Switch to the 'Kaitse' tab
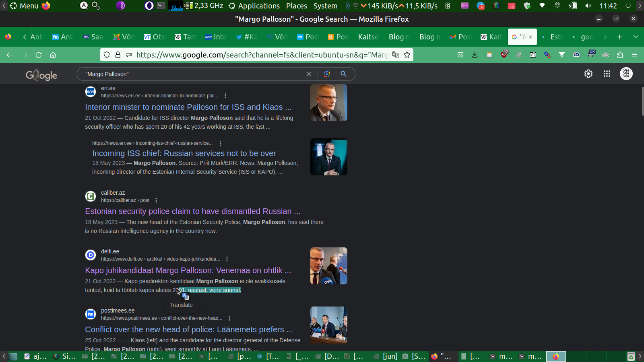This screenshot has width=644, height=362. coord(369,37)
